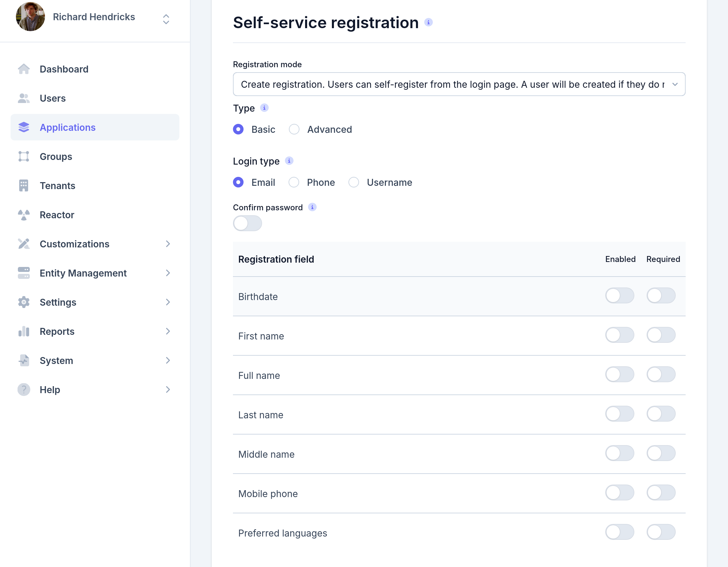The height and width of the screenshot is (567, 728).
Task: Enable the Birthdate registration field
Action: (x=620, y=295)
